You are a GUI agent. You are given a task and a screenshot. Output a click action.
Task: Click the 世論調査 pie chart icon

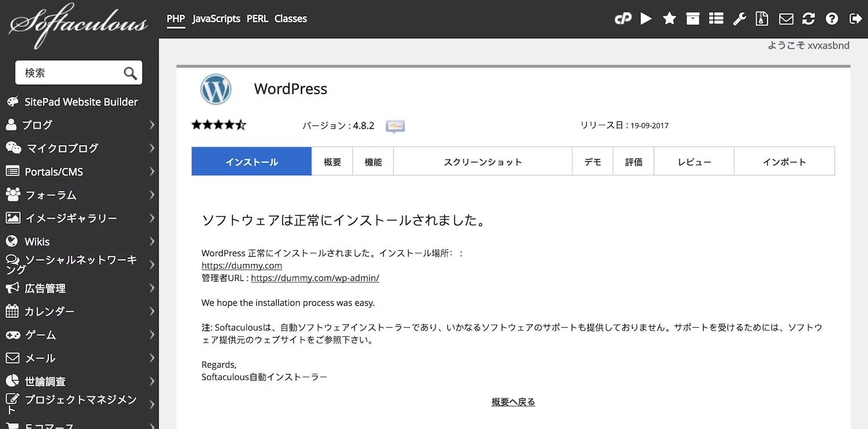(12, 381)
